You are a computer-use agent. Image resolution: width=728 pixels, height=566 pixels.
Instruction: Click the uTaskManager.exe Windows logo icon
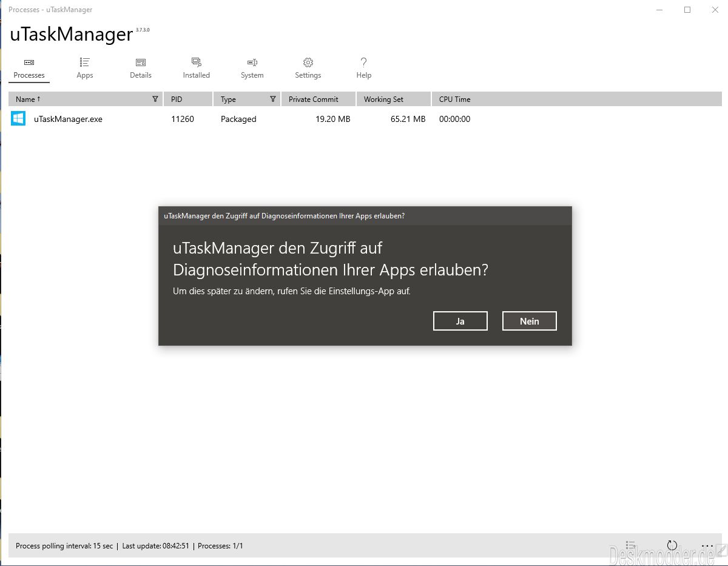pos(18,118)
